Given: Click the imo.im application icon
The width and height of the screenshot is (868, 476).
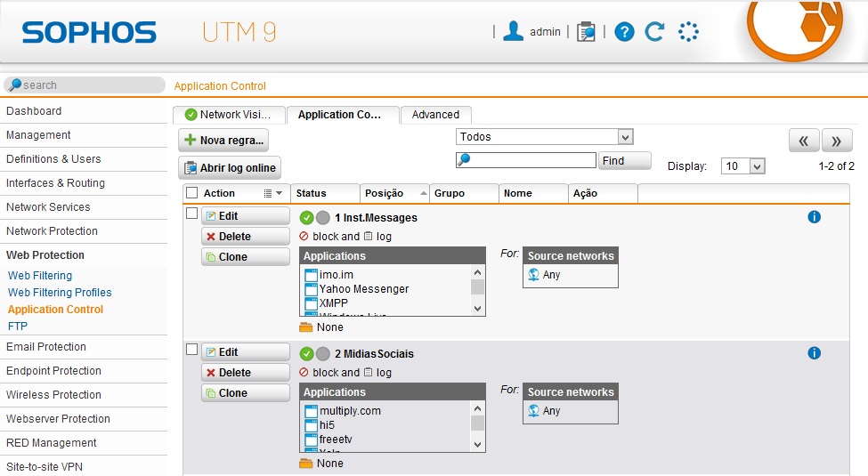Looking at the screenshot, I should 311,275.
